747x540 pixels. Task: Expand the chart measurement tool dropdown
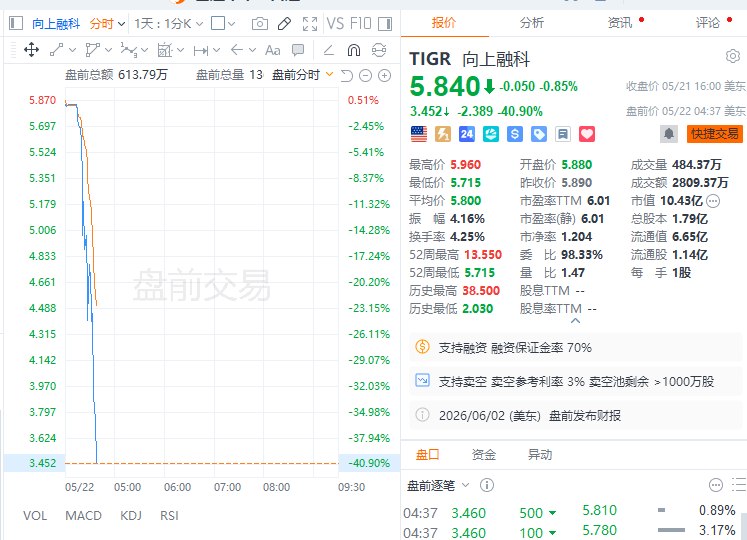click(180, 50)
